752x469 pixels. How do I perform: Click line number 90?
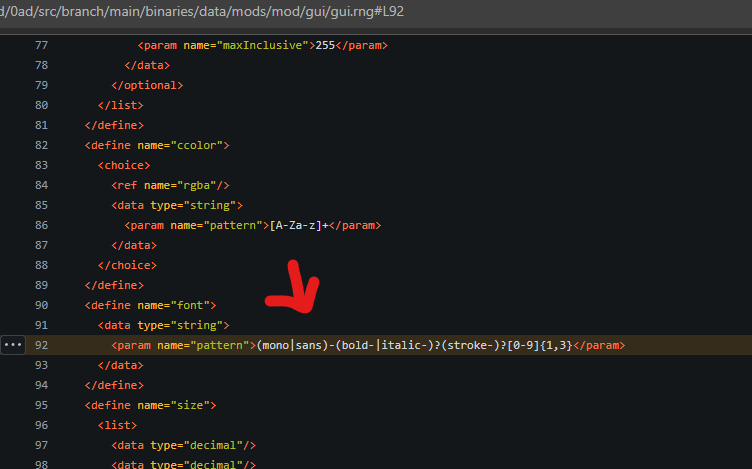click(41, 305)
